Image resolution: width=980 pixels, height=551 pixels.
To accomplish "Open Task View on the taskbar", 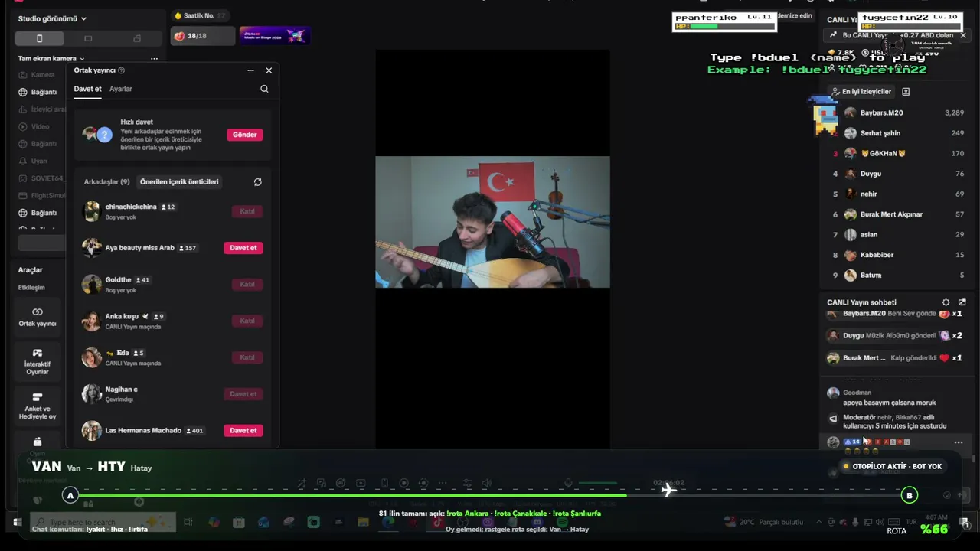I will 188,522.
